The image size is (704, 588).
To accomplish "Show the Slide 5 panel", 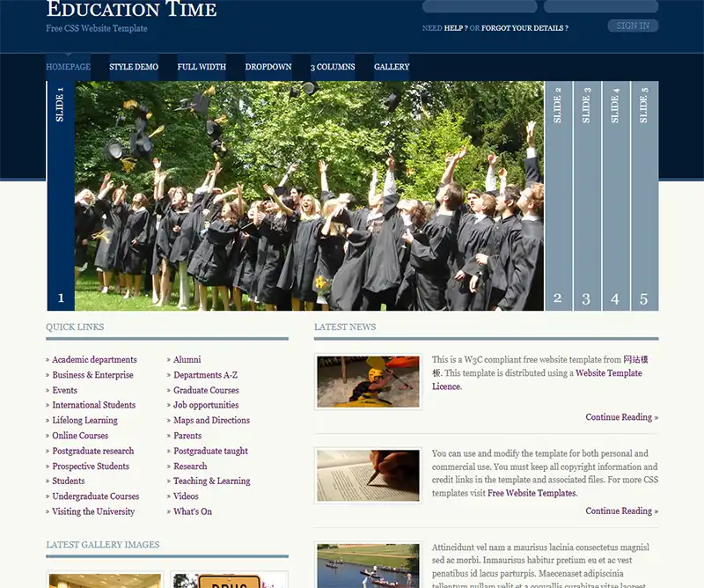I will [x=644, y=195].
